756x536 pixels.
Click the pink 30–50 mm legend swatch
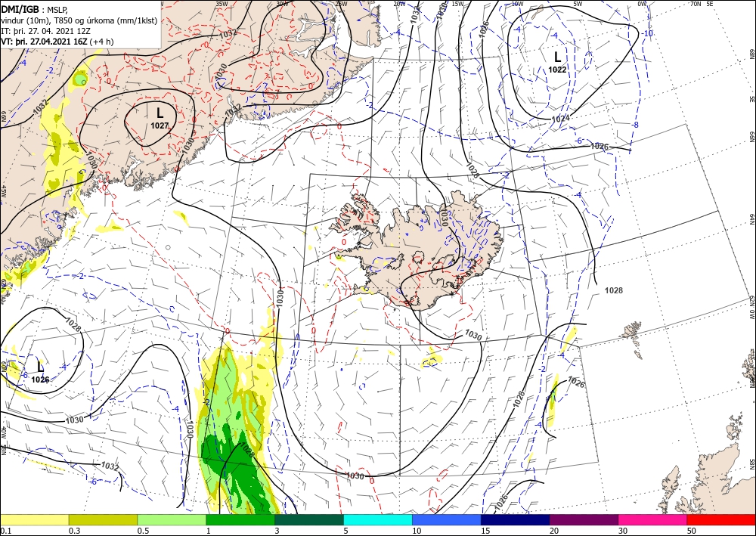coord(653,519)
